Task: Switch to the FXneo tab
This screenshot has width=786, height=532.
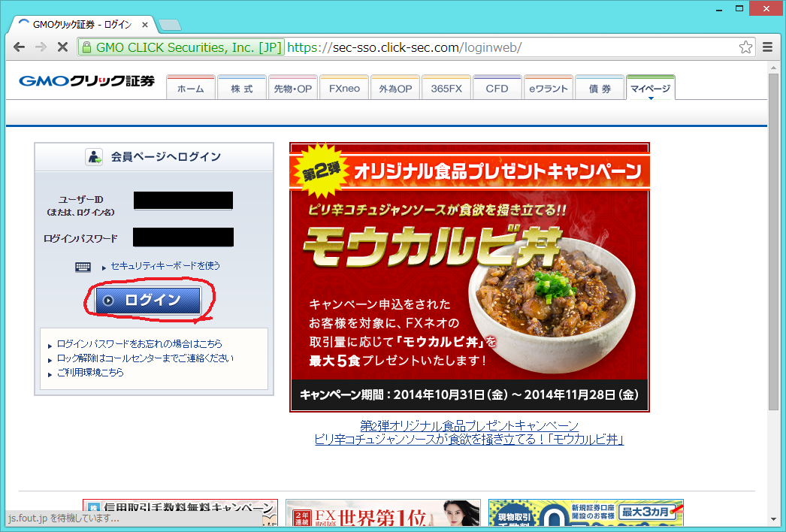Action: point(344,88)
